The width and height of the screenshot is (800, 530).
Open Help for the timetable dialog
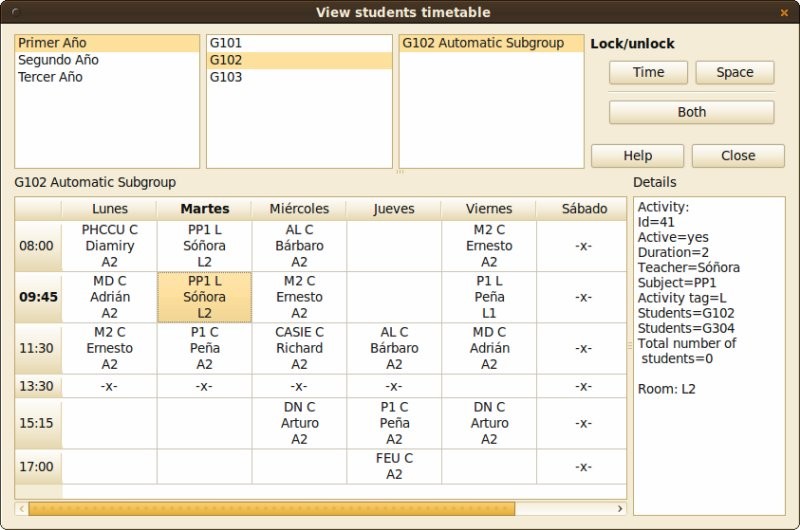[x=637, y=156]
